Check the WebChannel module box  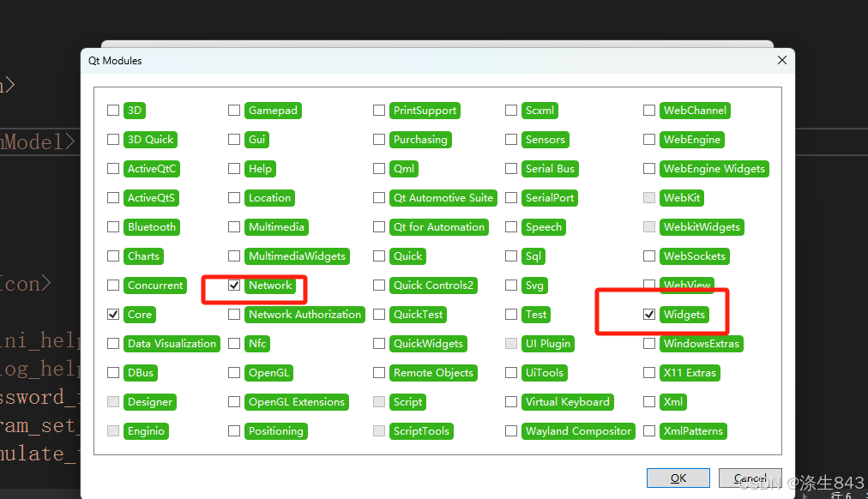click(649, 110)
